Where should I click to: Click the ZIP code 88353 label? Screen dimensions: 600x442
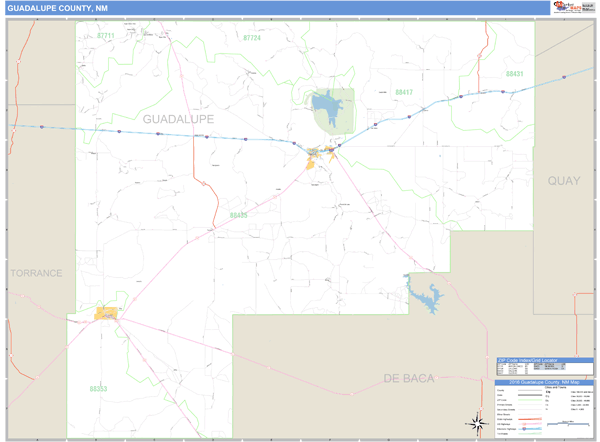click(x=97, y=388)
